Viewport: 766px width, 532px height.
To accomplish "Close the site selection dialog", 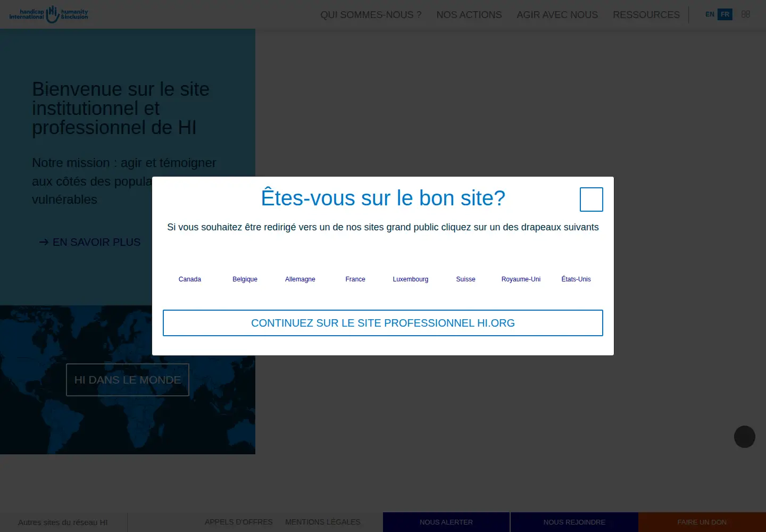I will click(x=591, y=199).
